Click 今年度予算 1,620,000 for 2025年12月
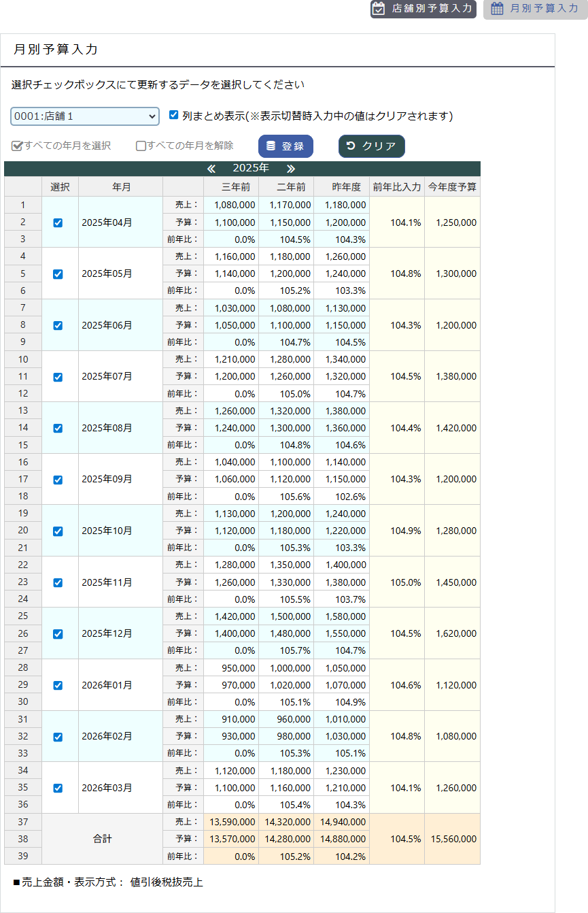Screen dimensions: 588x913 click(453, 633)
